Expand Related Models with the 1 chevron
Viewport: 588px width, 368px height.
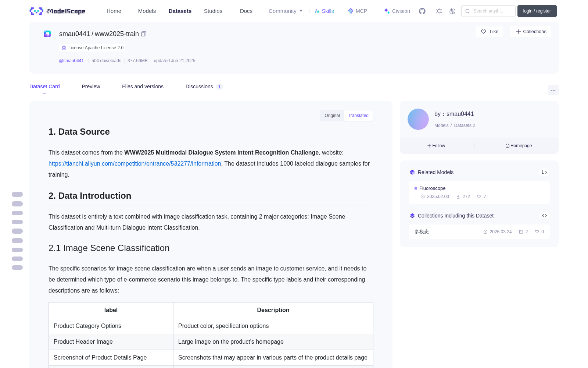click(x=544, y=172)
